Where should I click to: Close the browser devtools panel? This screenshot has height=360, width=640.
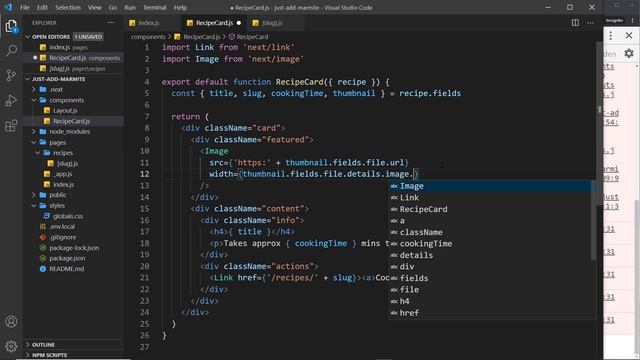pyautogui.click(x=629, y=36)
